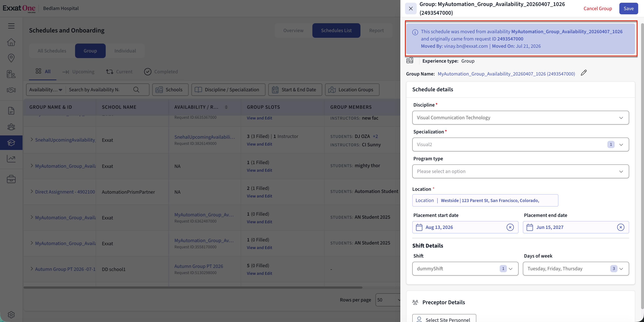Show Current schedules
Viewport: 644px width, 322px height.
point(119,72)
